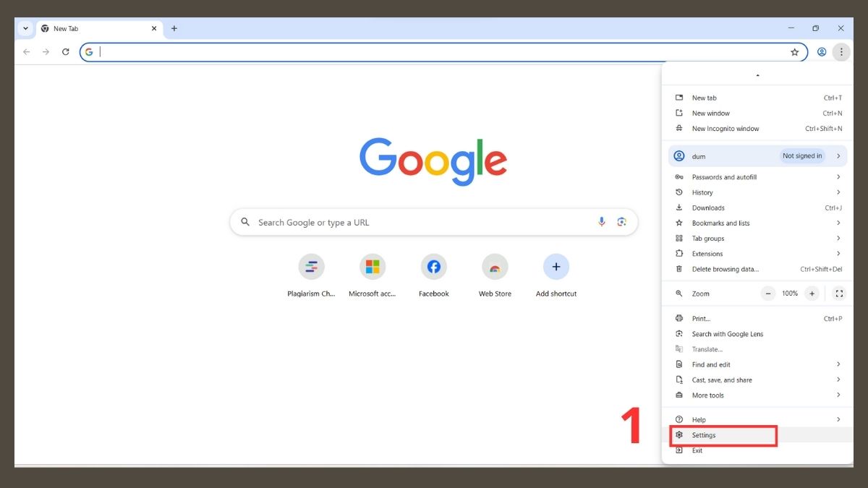Expand Find and edit submenu

click(758, 364)
